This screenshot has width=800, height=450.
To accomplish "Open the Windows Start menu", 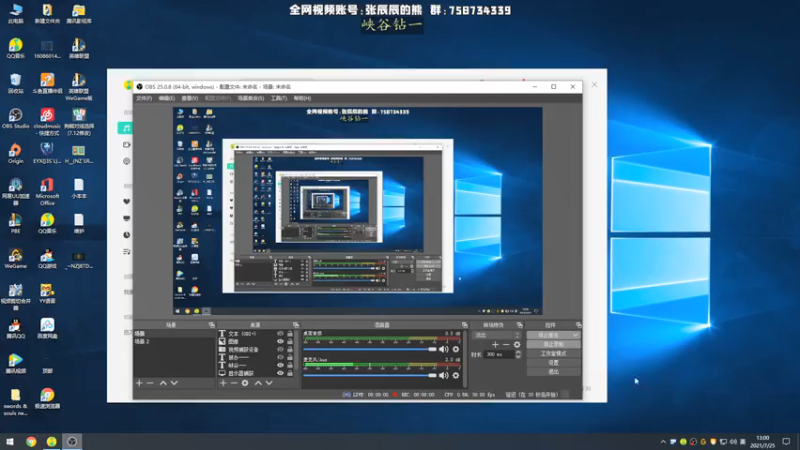I will 9,442.
